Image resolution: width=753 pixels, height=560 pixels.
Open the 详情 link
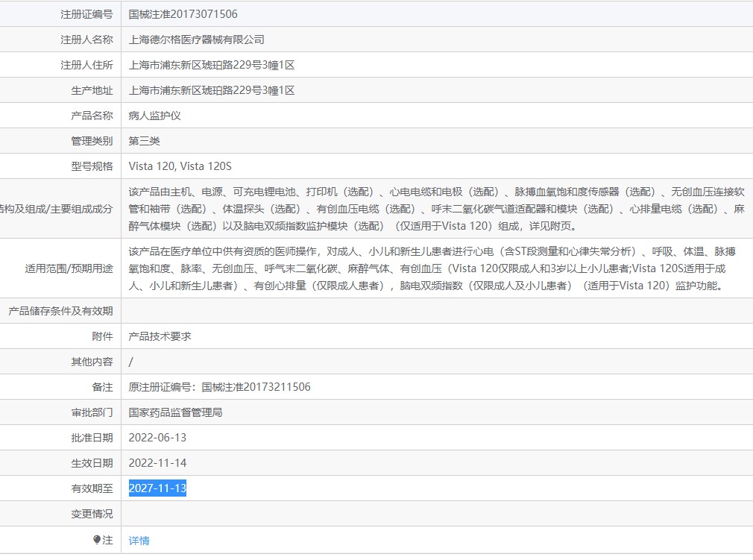tap(139, 541)
